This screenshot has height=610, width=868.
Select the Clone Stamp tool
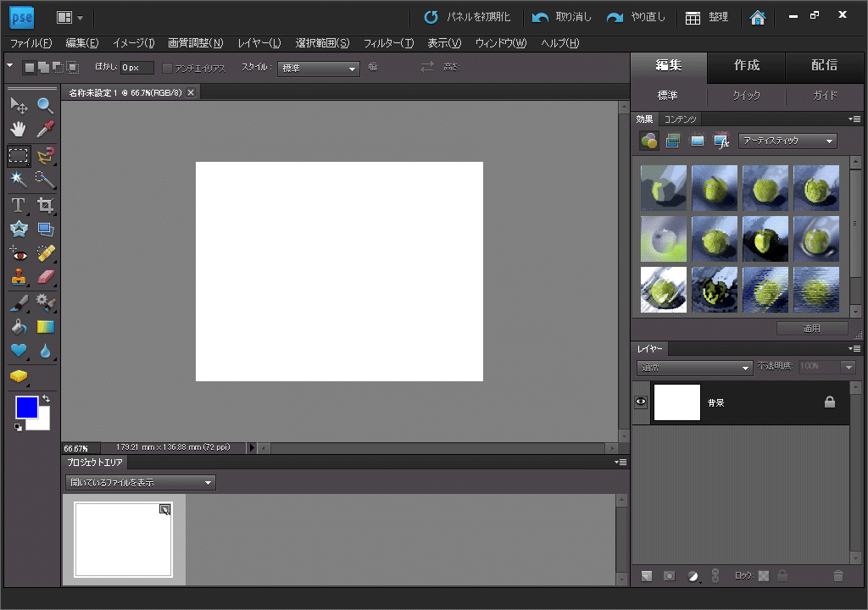18,278
